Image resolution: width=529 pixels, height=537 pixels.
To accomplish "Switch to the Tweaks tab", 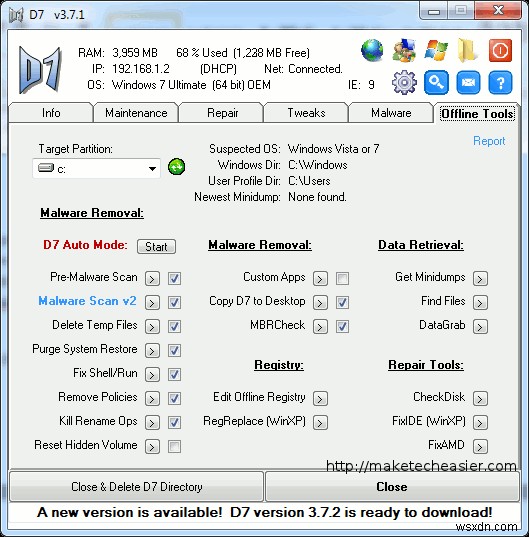I will [306, 113].
